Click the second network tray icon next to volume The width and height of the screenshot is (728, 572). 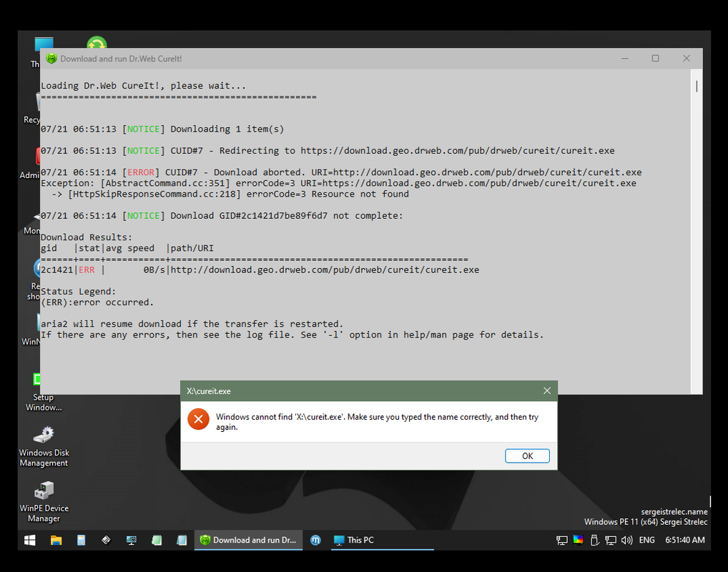tap(611, 540)
